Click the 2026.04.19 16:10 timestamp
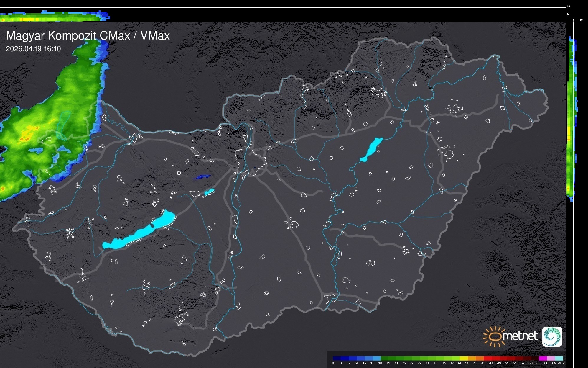Screen dimensions: 588x368 [x=33, y=49]
